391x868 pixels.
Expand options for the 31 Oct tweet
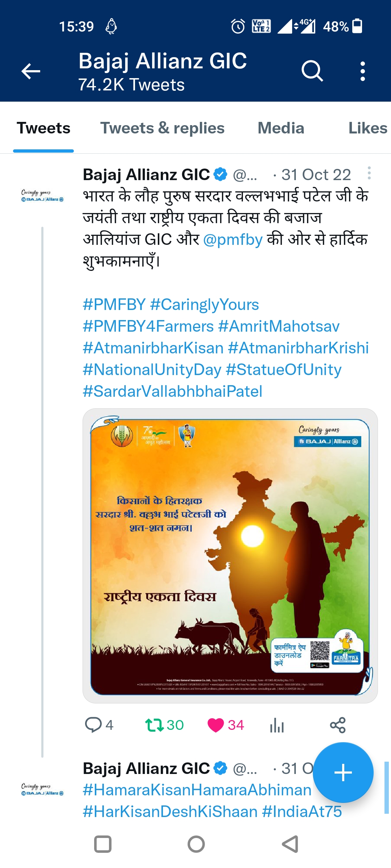(x=369, y=173)
